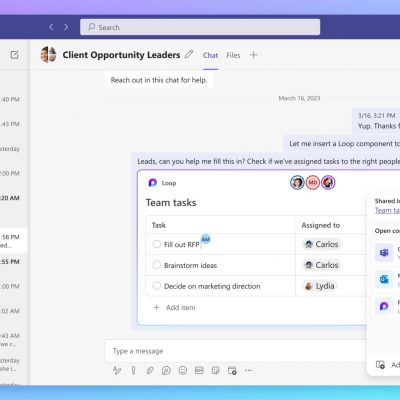Viewport: 400px width, 400px height.
Task: Check off Decide on marketing direction task
Action: [157, 286]
